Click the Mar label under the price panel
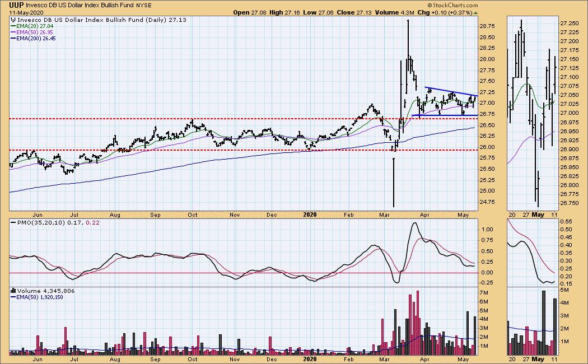Image resolution: width=588 pixels, height=364 pixels. coord(384,215)
